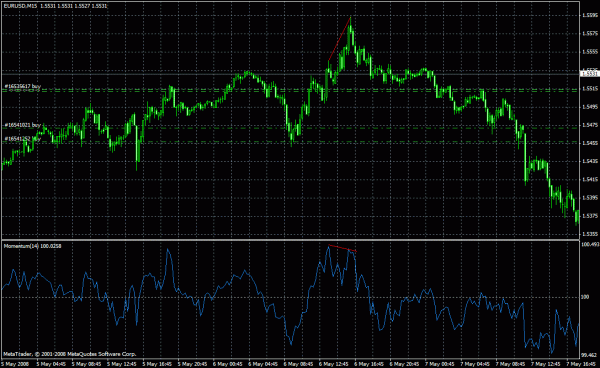Click the '7 May 00:45' time axis label

click(x=441, y=364)
